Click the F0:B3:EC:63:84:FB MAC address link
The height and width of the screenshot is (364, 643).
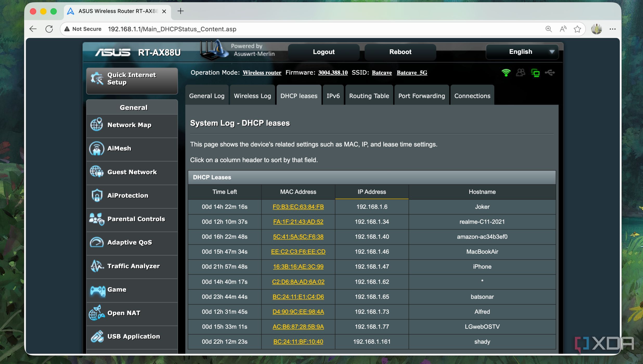[x=298, y=207]
